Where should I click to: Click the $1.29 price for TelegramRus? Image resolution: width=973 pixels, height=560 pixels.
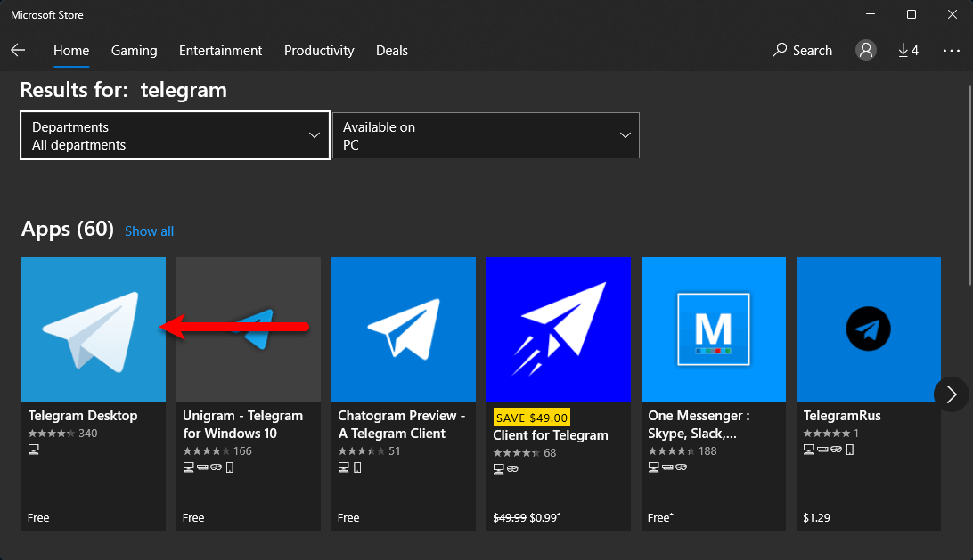click(x=816, y=518)
